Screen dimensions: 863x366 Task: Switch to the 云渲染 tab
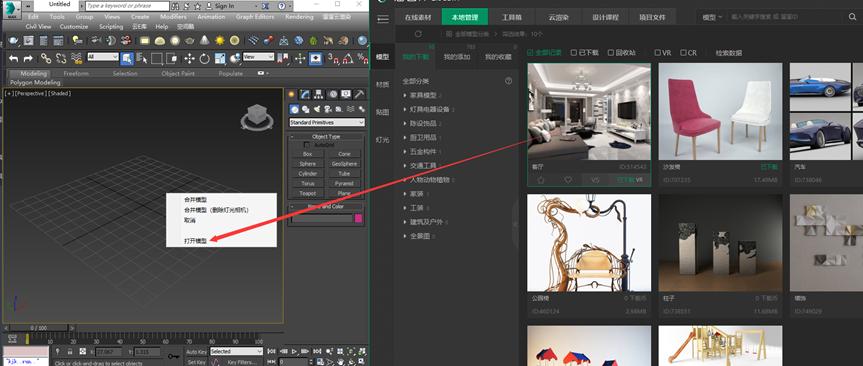[x=558, y=17]
